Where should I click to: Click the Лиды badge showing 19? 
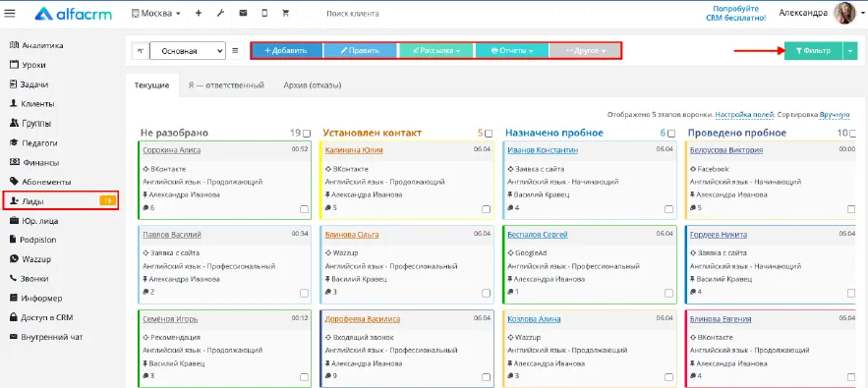[107, 201]
